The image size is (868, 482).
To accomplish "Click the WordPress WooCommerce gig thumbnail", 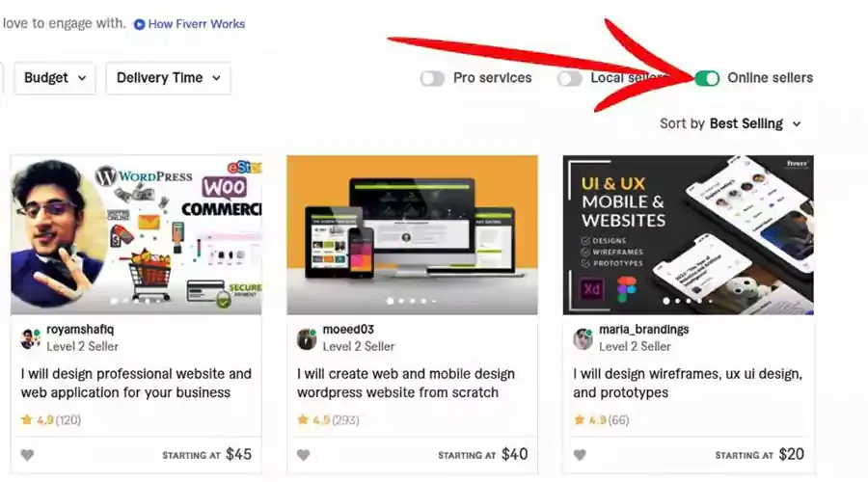I will click(x=136, y=234).
